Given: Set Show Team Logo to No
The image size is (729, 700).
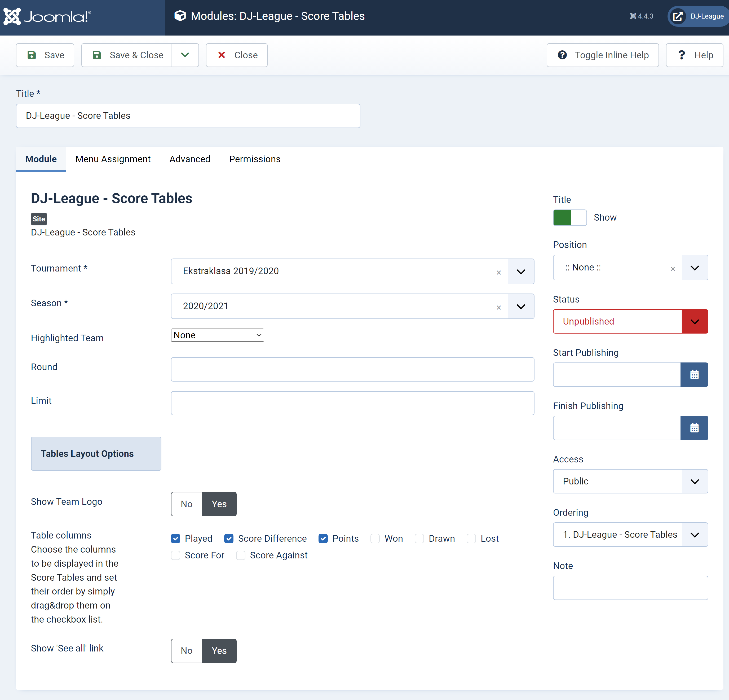Looking at the screenshot, I should 187,504.
